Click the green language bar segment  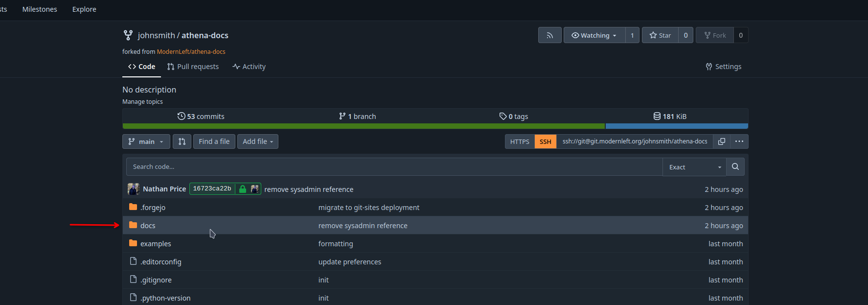(x=364, y=126)
